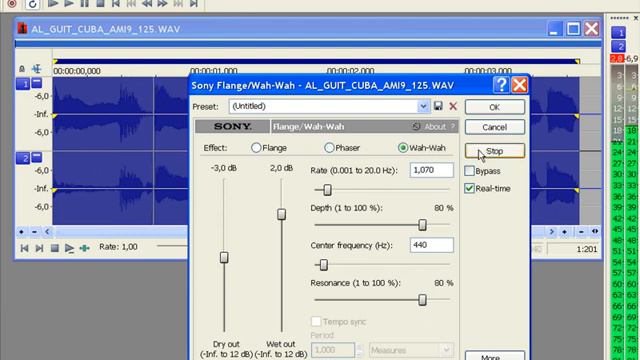Click the Record button in main toolbar
This screenshot has height=360, width=640.
click(x=12, y=4)
